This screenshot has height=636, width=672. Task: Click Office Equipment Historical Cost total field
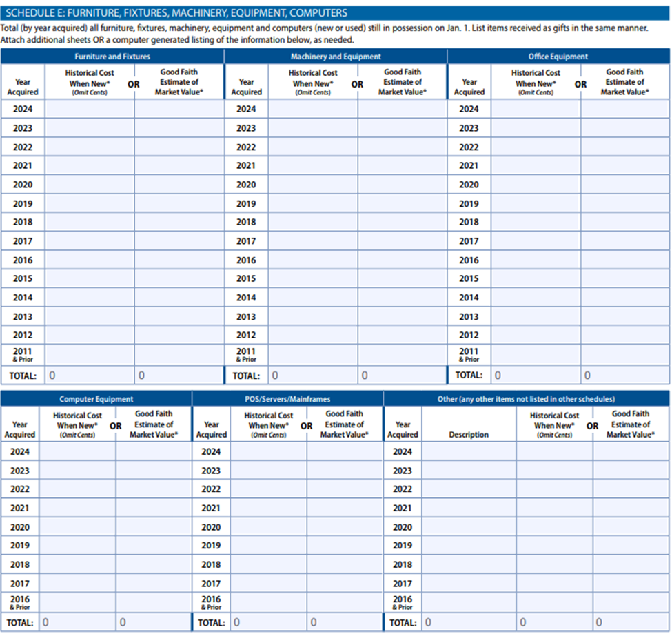536,376
